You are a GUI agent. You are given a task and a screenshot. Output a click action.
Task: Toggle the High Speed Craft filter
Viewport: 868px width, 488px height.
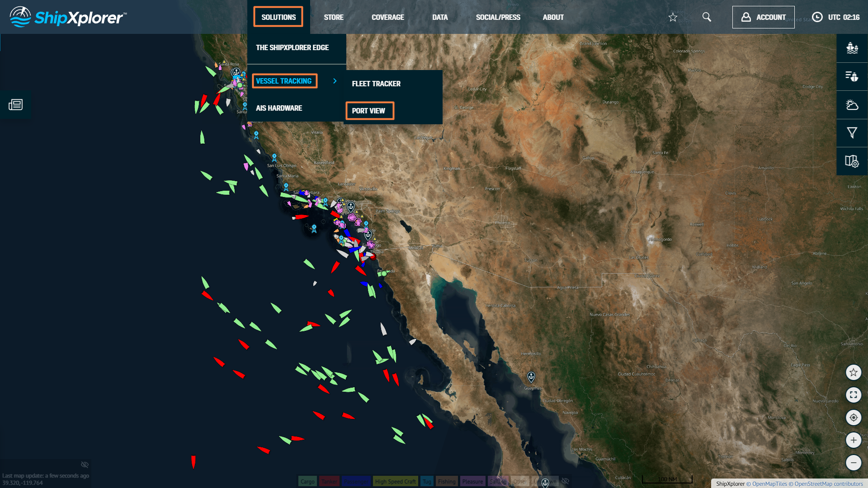click(x=395, y=482)
